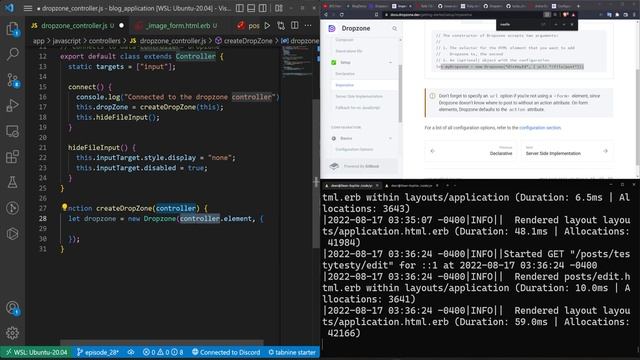Viewport: 640px width, 360px height.
Task: Open the Run and Debug view
Action: 12,105
